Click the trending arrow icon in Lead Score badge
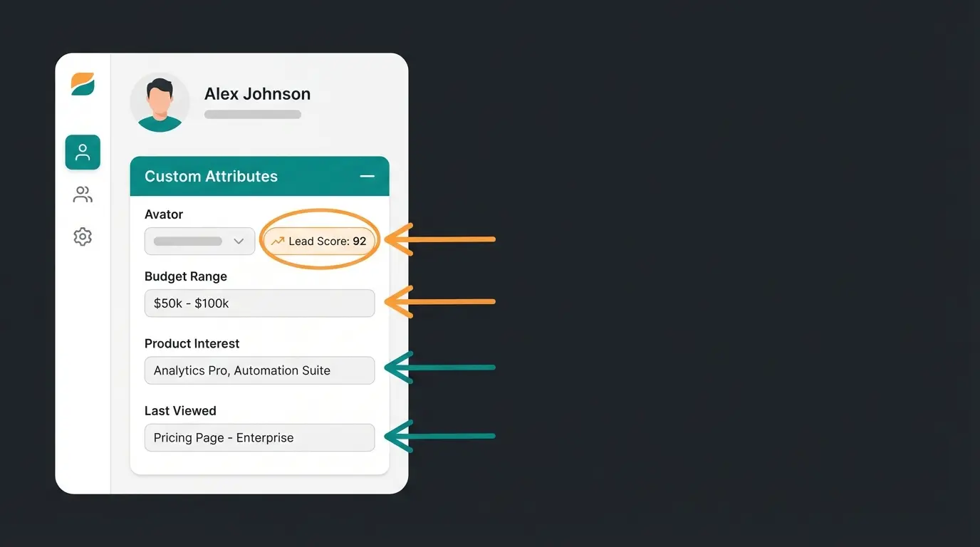This screenshot has height=547, width=980. pyautogui.click(x=277, y=241)
